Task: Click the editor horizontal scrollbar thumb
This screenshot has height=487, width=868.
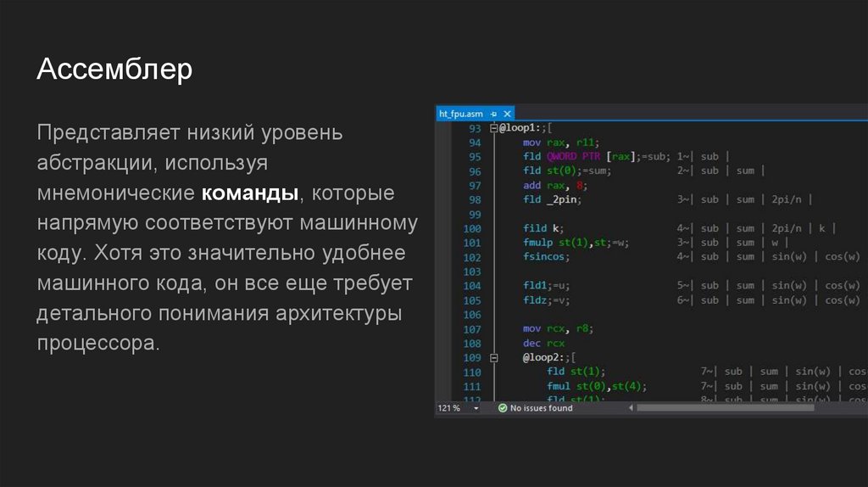Action: 726,408
